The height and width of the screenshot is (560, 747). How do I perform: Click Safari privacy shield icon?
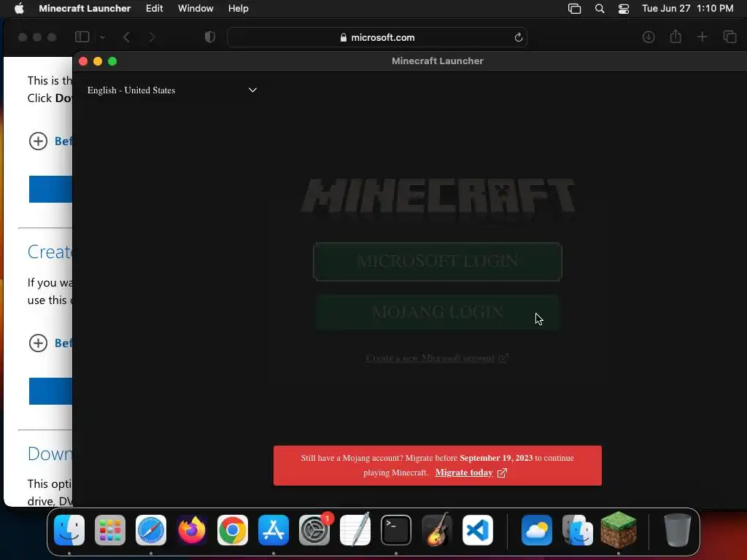click(209, 37)
